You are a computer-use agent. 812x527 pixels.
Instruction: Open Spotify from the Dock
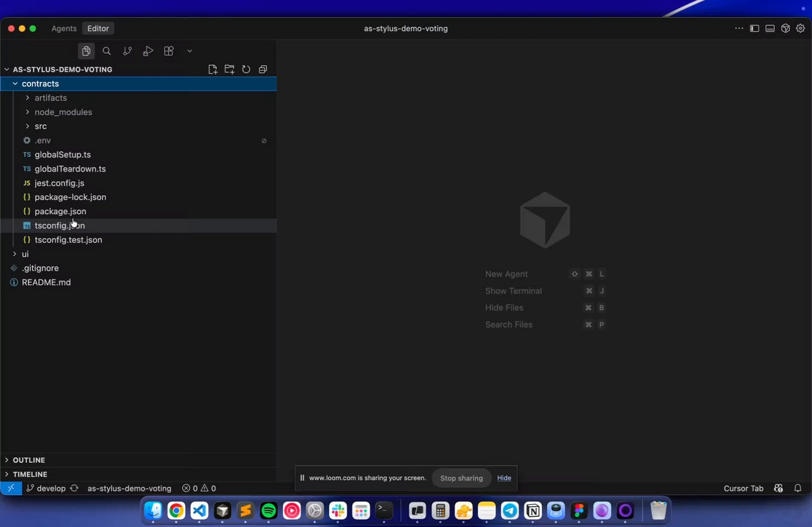click(269, 510)
